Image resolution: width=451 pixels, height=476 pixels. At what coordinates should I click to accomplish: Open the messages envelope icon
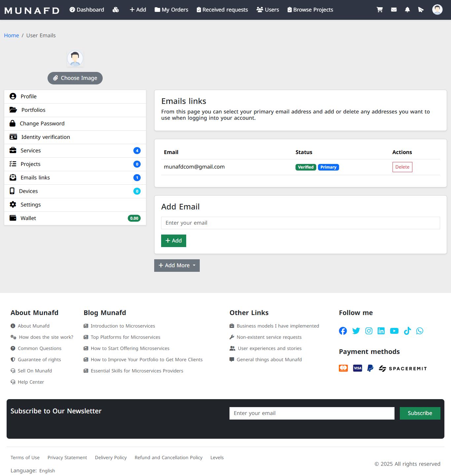coord(394,10)
